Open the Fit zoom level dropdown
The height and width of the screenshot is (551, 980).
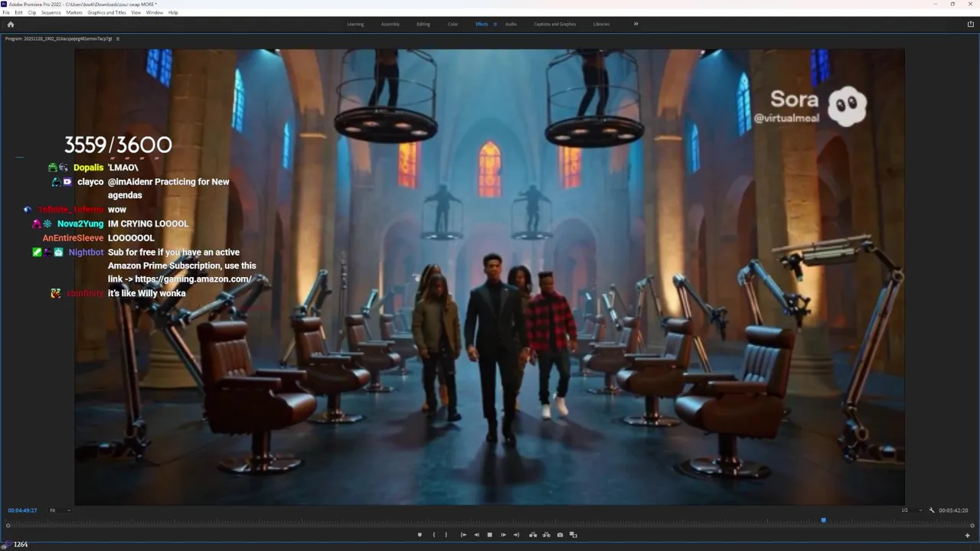click(x=59, y=510)
